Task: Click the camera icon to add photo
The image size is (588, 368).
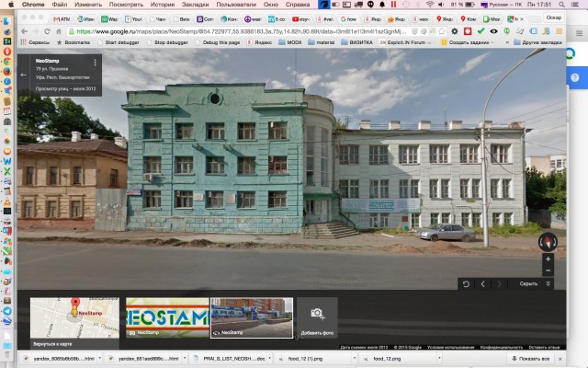Action: [317, 314]
